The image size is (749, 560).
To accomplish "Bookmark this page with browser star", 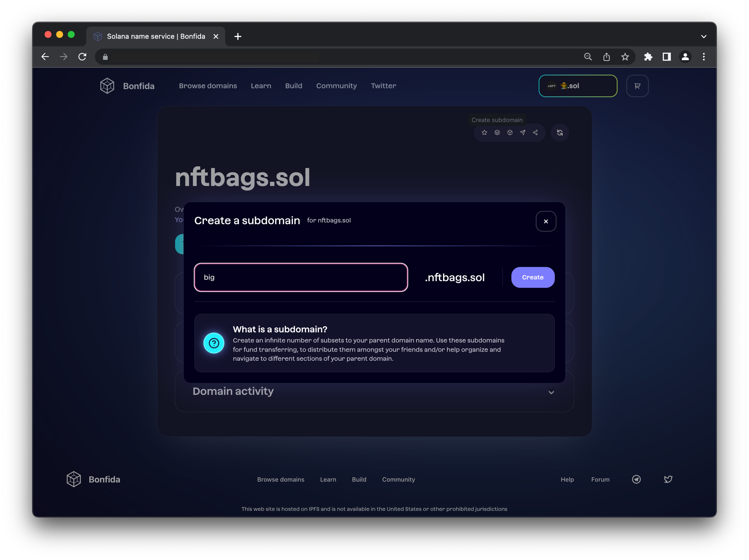I will click(x=625, y=57).
